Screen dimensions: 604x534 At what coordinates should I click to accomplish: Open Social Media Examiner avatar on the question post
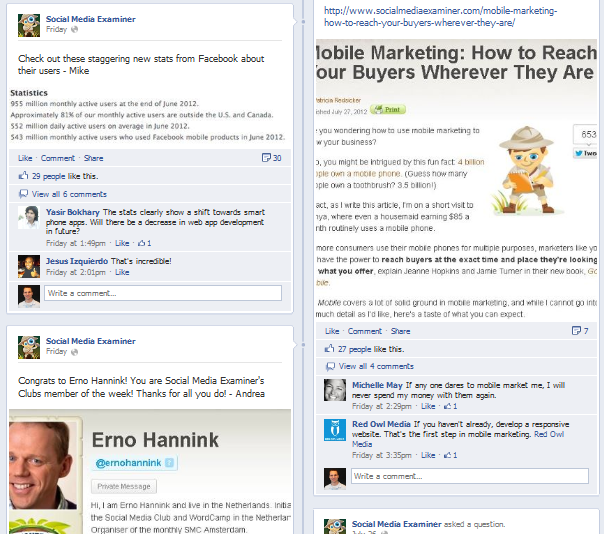335,527
